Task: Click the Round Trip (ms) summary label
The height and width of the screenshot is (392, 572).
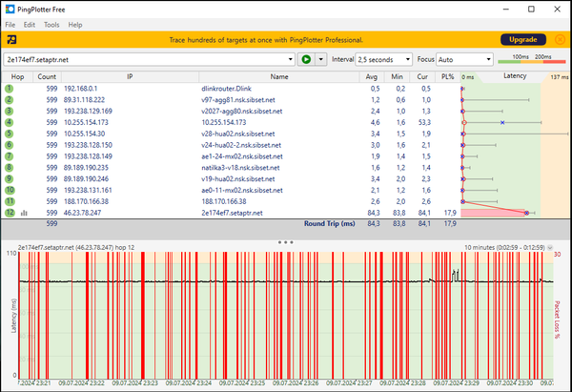Action: point(330,223)
